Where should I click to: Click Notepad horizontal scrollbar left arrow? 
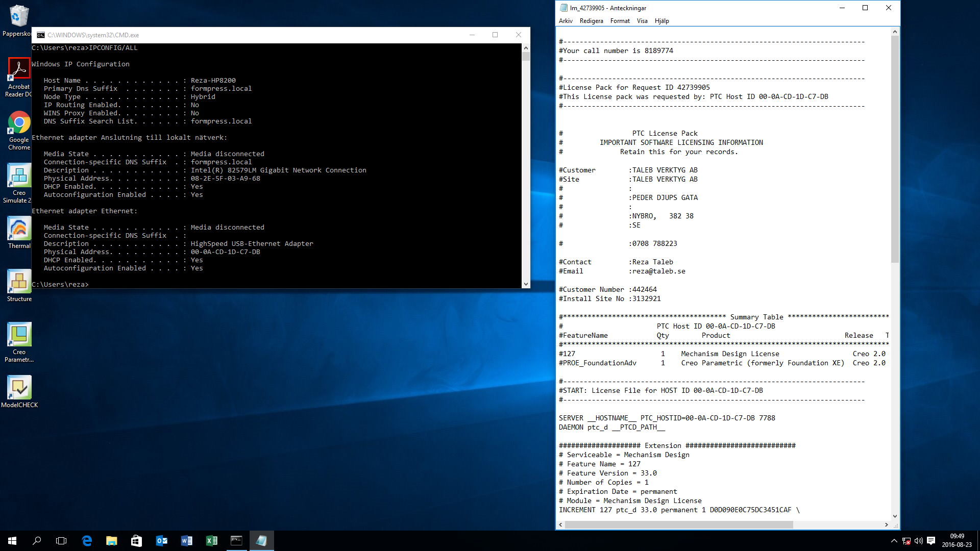pos(561,524)
